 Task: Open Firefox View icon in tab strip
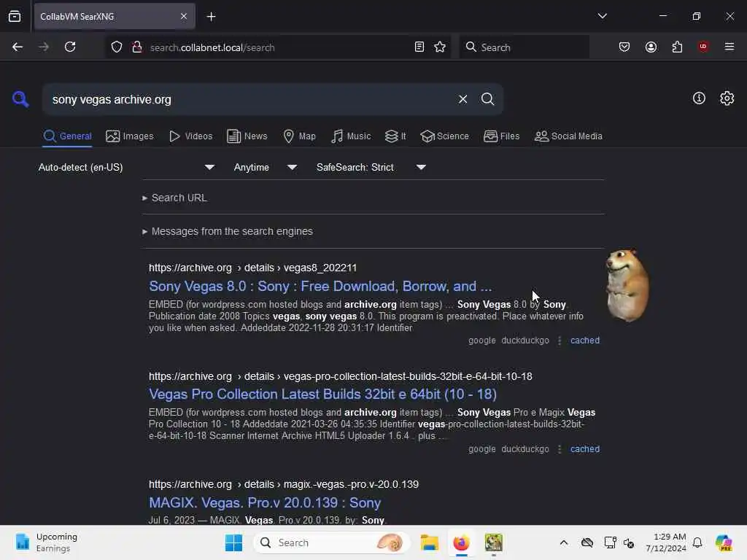pos(15,16)
